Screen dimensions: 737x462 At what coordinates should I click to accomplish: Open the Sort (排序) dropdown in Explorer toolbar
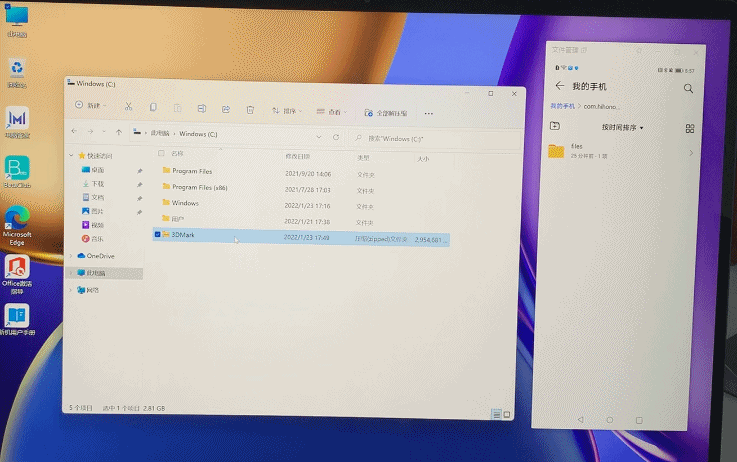pyautogui.click(x=287, y=111)
